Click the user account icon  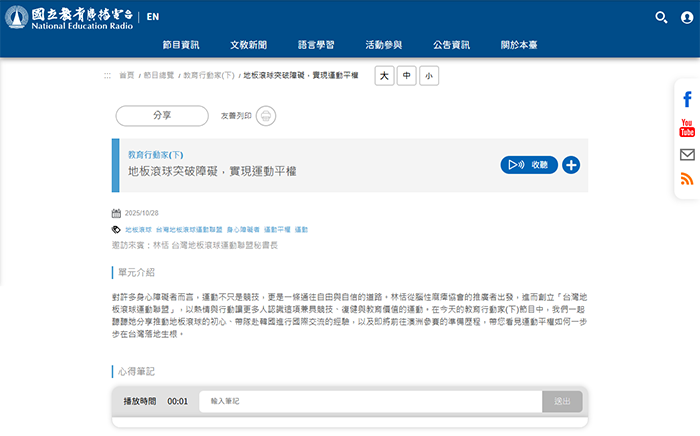pos(684,17)
